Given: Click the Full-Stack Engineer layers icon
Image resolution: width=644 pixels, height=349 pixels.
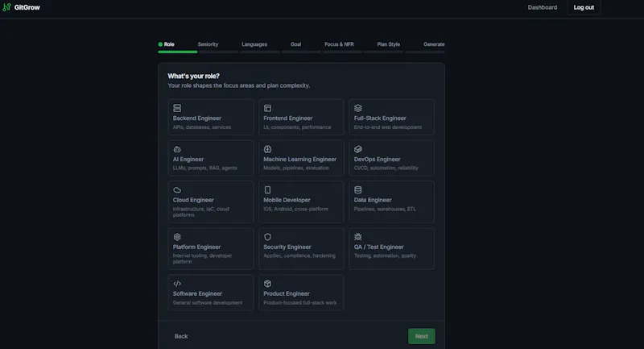Looking at the screenshot, I should pos(358,108).
